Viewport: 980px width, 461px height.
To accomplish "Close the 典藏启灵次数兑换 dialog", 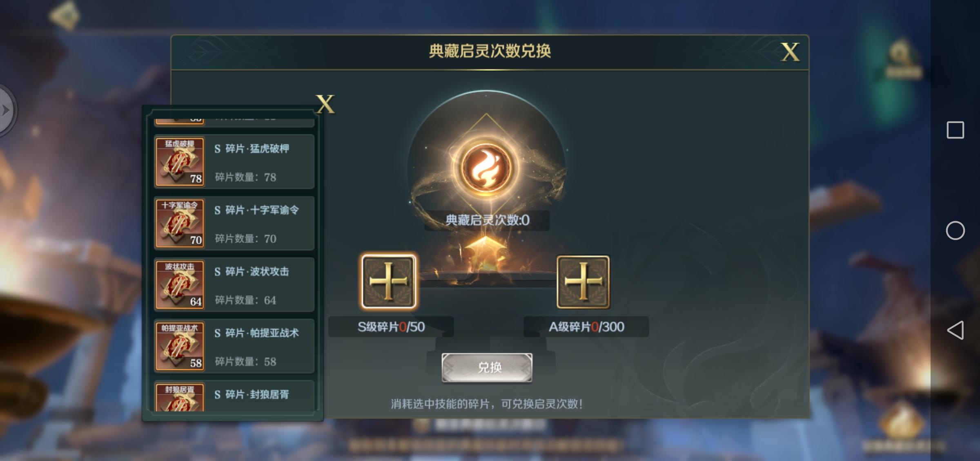I will 790,52.
